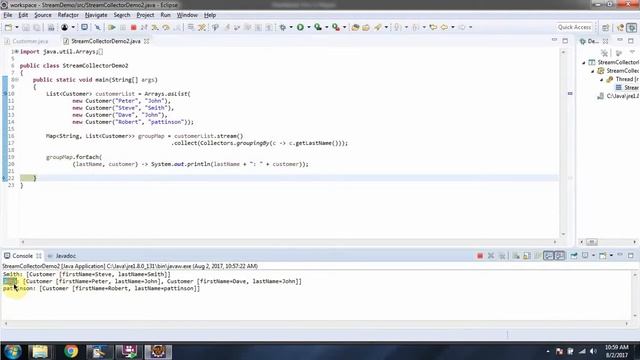The width and height of the screenshot is (640, 360).
Task: Open the Run launch dropdown arrow
Action: click(309, 27)
